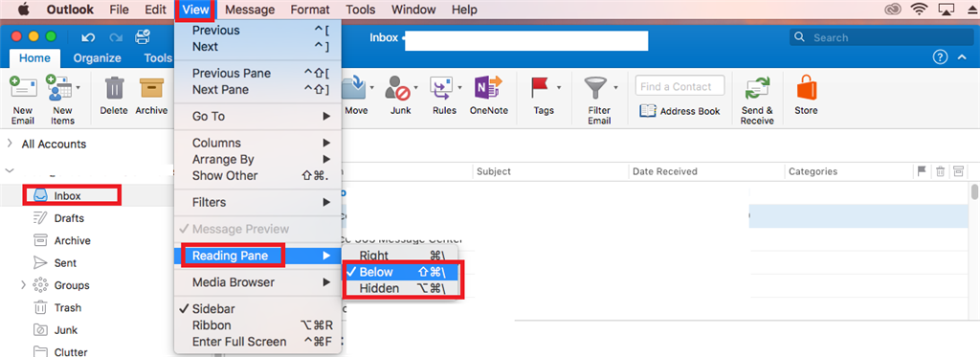Image resolution: width=980 pixels, height=357 pixels.
Task: Click the Junk icon in ribbon
Action: click(x=397, y=88)
